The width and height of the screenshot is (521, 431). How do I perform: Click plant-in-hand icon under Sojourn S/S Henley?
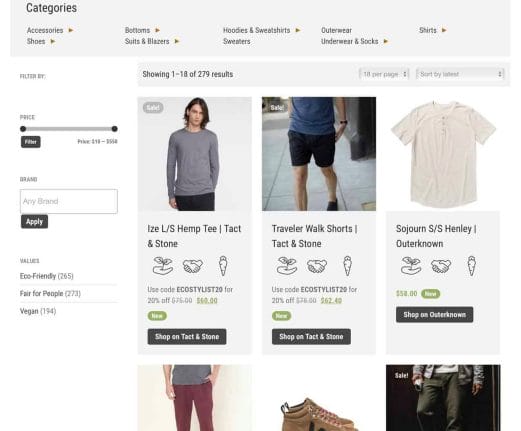411,266
